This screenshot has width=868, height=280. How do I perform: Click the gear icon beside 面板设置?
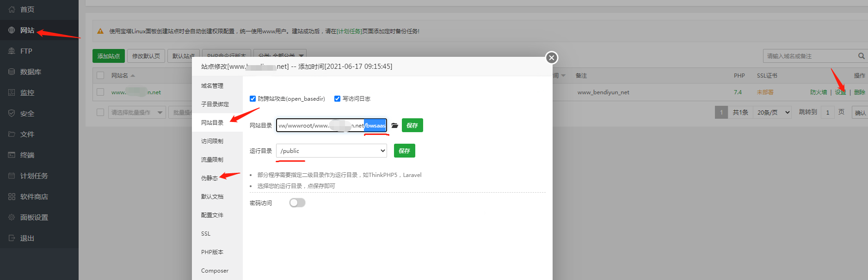[x=12, y=217]
